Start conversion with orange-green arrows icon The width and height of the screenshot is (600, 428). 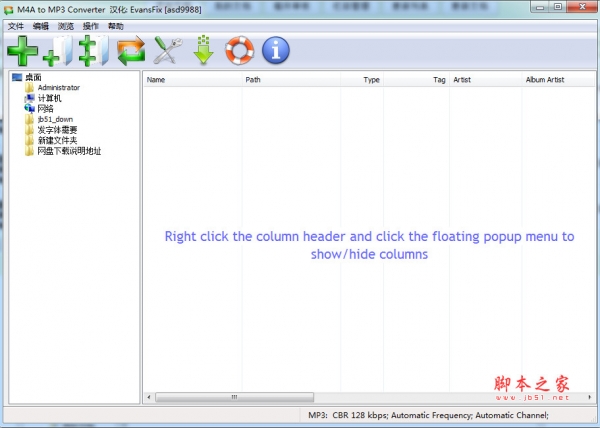(x=131, y=50)
